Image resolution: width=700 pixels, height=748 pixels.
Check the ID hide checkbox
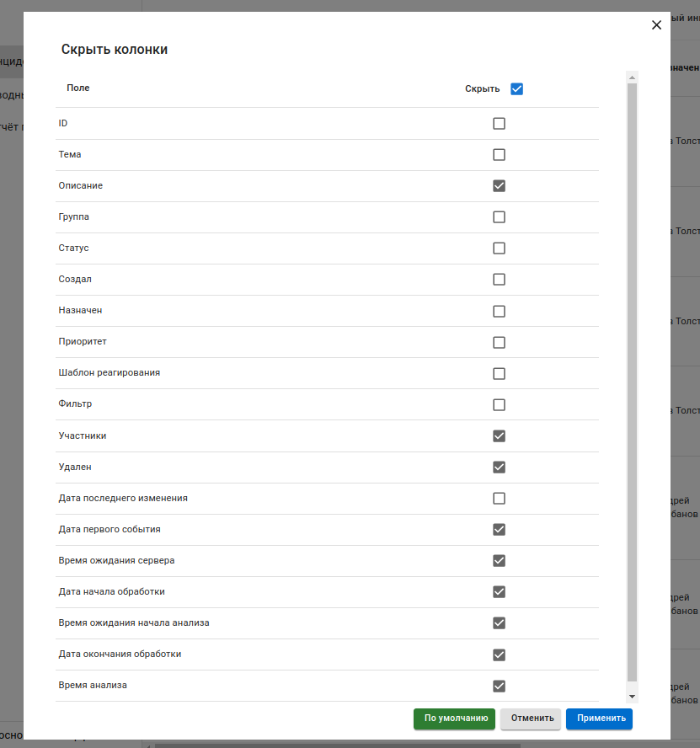point(499,124)
